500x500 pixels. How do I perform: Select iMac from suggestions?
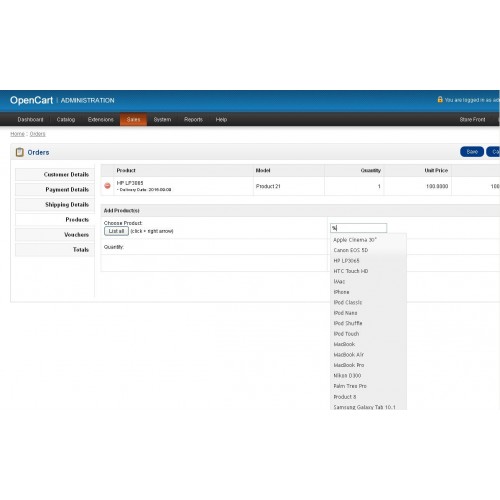tap(368, 282)
